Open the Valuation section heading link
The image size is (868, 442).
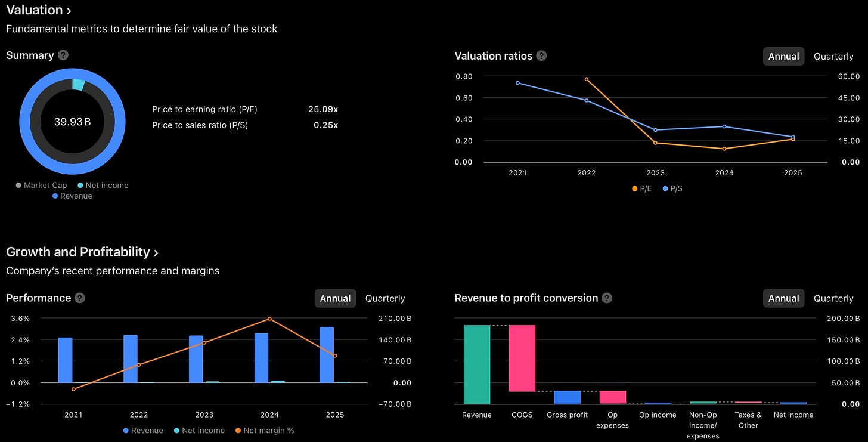(39, 10)
